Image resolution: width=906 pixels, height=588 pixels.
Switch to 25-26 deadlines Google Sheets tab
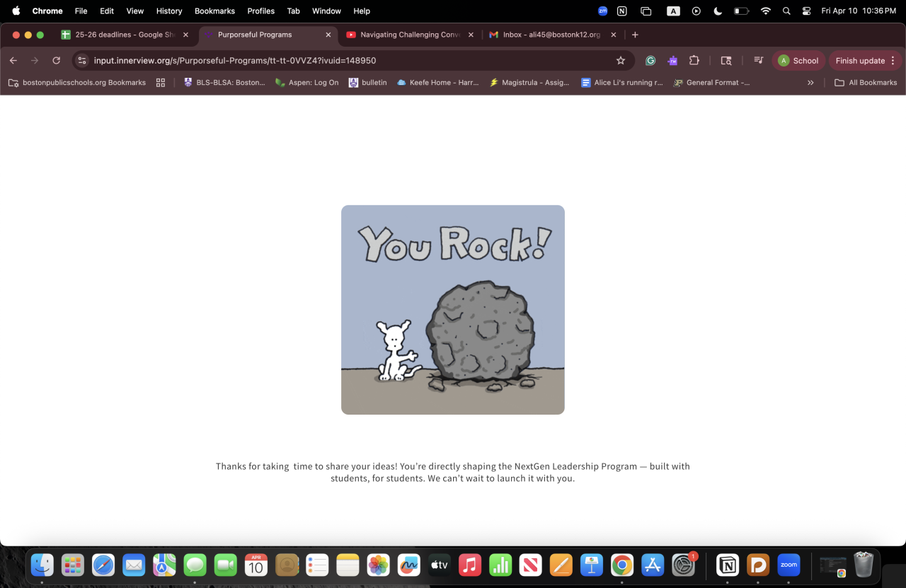click(119, 35)
